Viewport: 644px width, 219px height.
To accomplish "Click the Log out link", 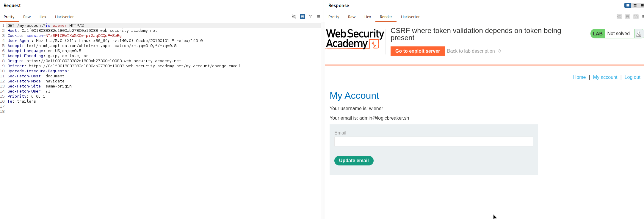I will [632, 77].
